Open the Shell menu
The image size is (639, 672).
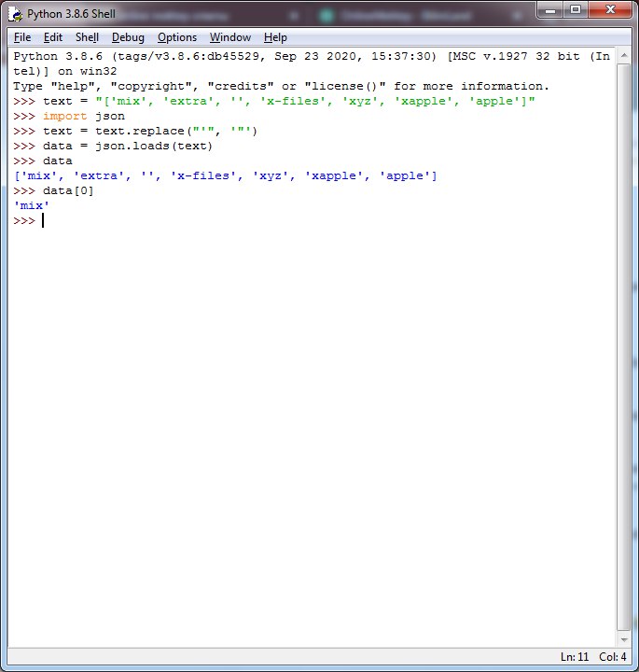[x=87, y=37]
